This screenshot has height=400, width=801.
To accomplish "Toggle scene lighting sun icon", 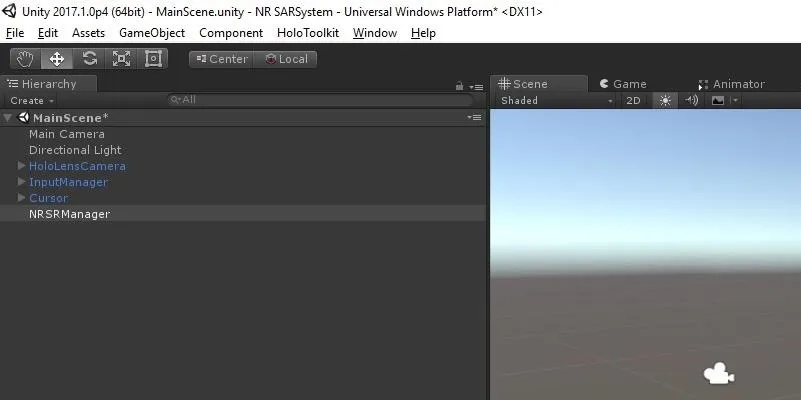I will [x=665, y=101].
